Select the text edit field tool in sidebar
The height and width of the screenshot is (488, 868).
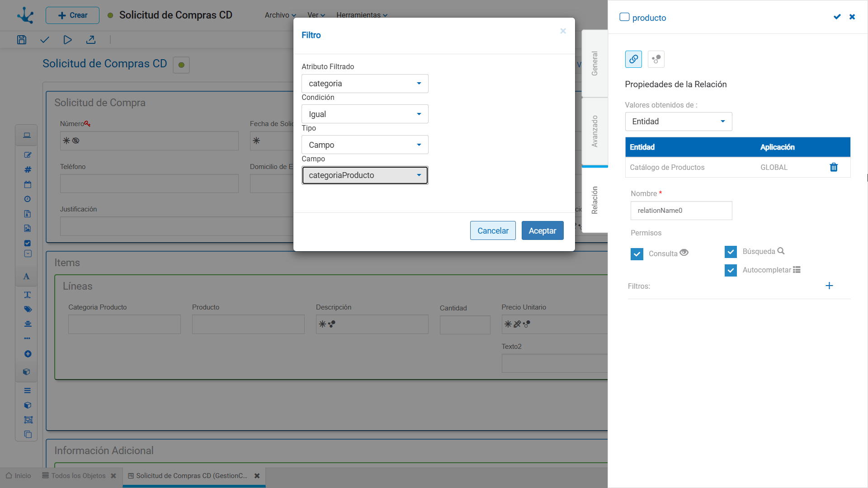tap(28, 155)
